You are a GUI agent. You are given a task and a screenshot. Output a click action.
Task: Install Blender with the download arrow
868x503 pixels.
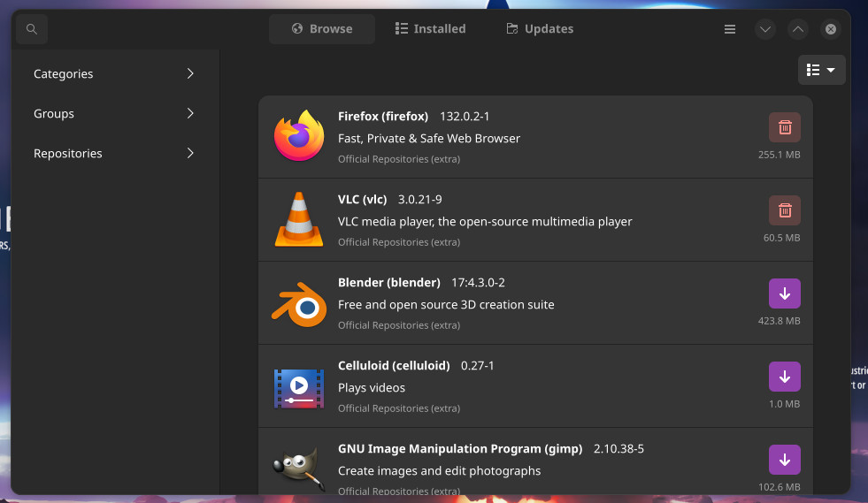785,293
